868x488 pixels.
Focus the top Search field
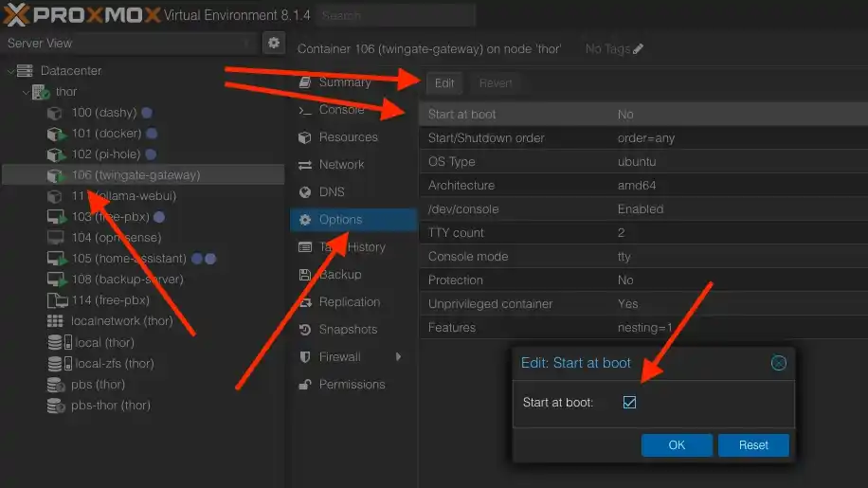tap(396, 15)
